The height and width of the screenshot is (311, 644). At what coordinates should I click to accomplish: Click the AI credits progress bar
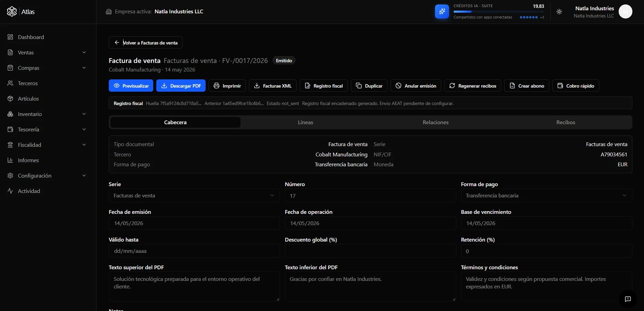[499, 12]
